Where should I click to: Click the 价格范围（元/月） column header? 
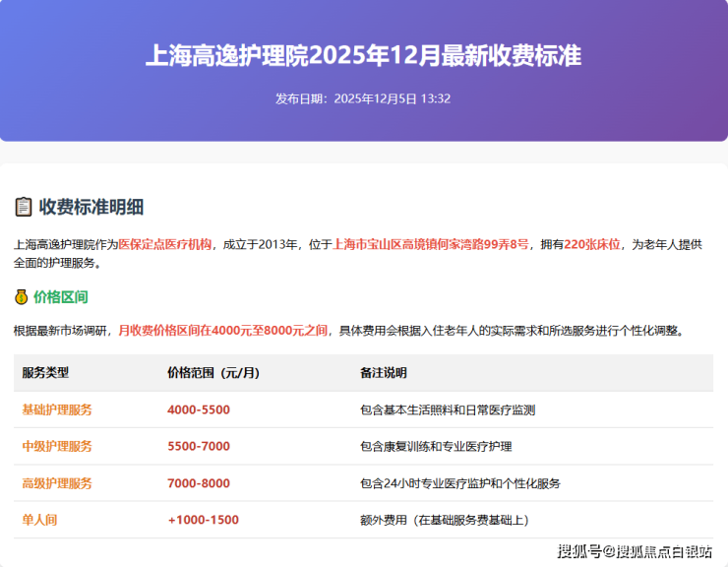(212, 373)
